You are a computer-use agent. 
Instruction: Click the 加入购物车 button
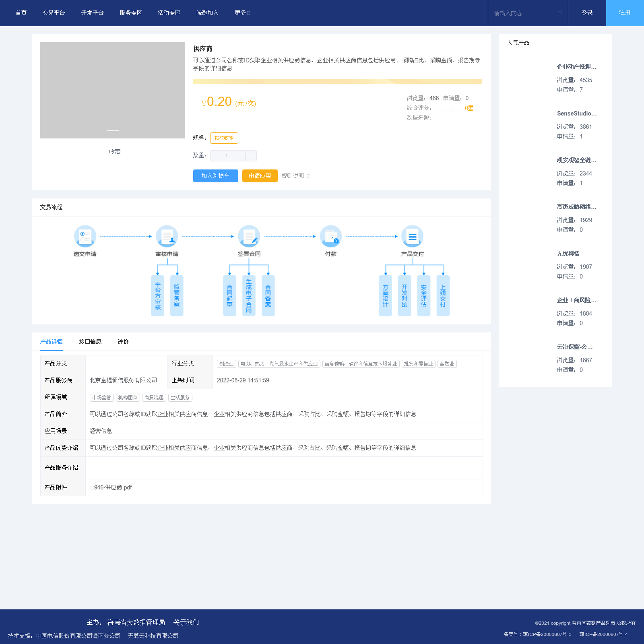click(215, 176)
